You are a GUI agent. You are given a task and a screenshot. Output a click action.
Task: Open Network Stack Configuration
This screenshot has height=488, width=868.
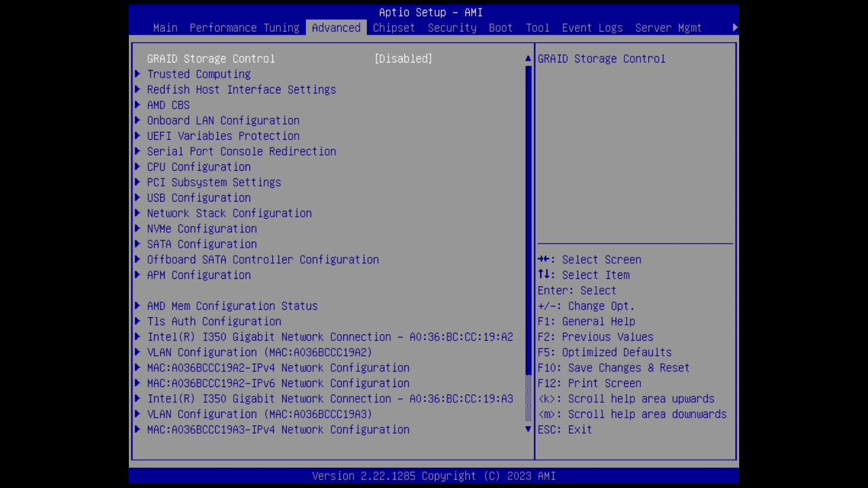229,213
